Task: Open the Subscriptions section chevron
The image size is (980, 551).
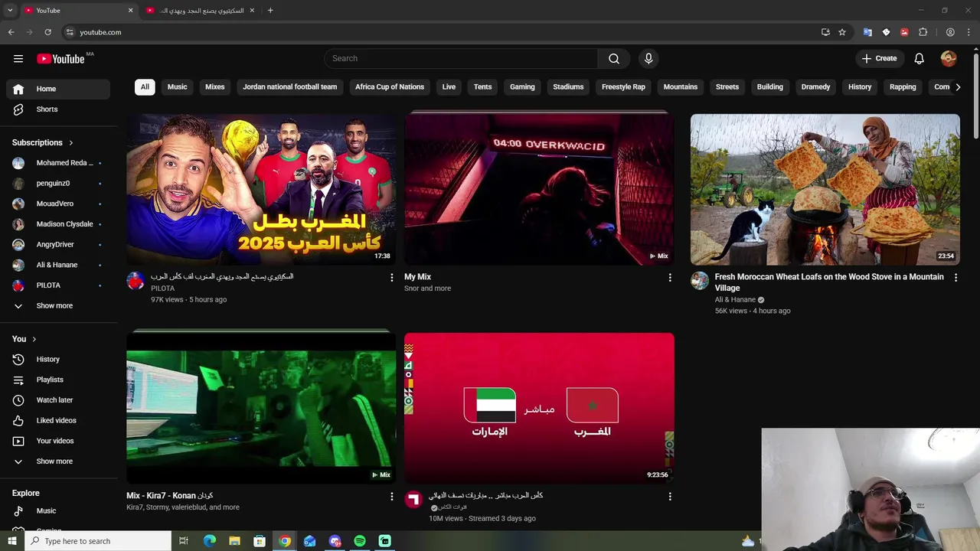Action: click(71, 142)
